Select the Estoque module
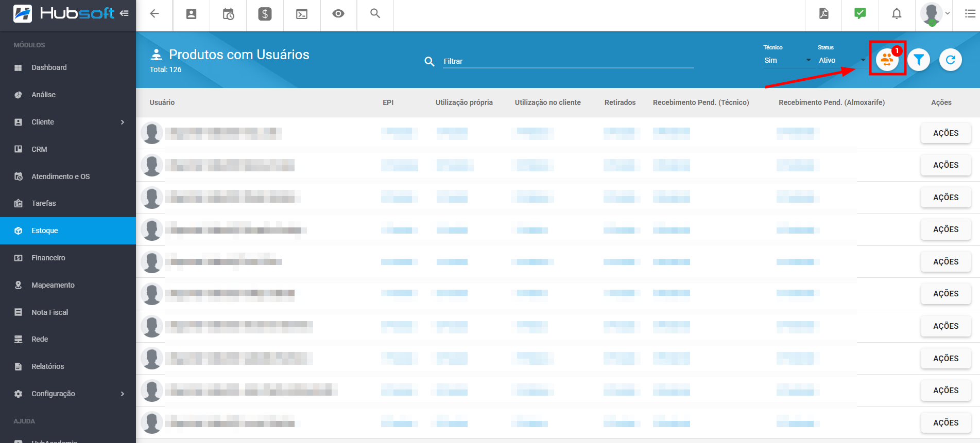This screenshot has width=980, height=443. [x=68, y=231]
